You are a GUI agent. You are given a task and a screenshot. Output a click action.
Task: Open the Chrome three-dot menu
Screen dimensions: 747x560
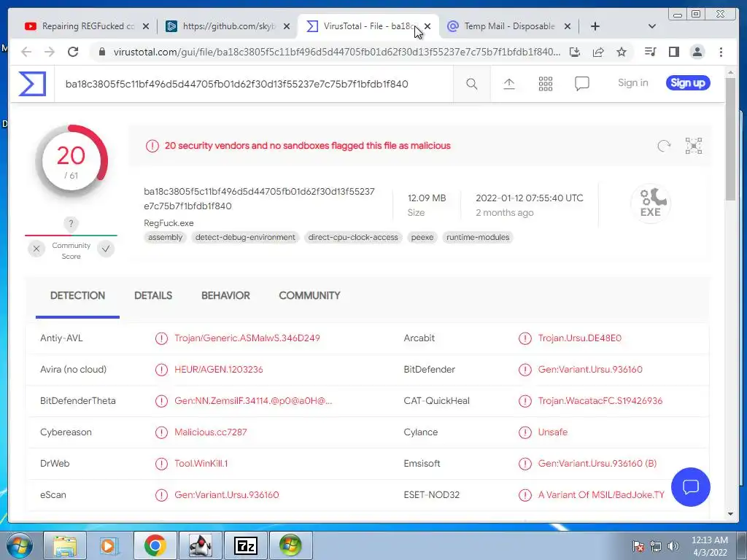click(721, 52)
